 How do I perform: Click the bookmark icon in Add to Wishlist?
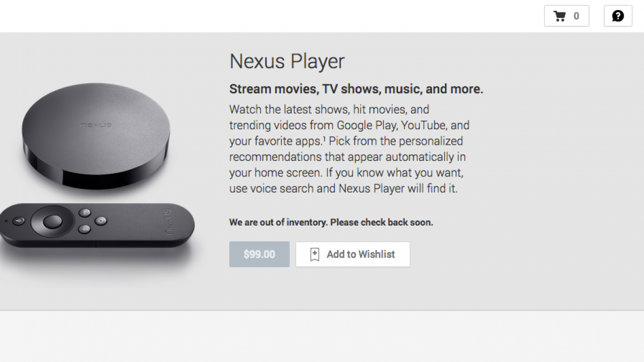pos(314,254)
